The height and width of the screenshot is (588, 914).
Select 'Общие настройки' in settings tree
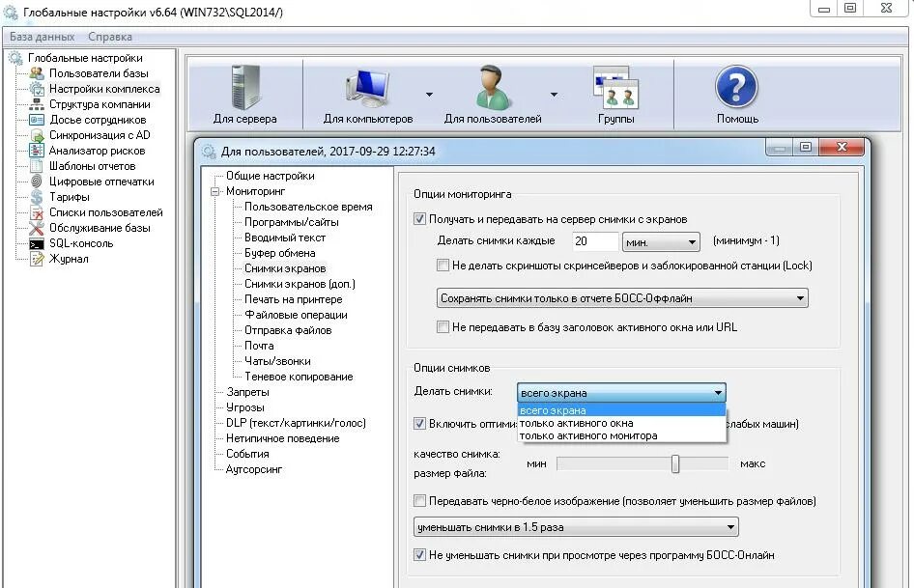point(270,176)
